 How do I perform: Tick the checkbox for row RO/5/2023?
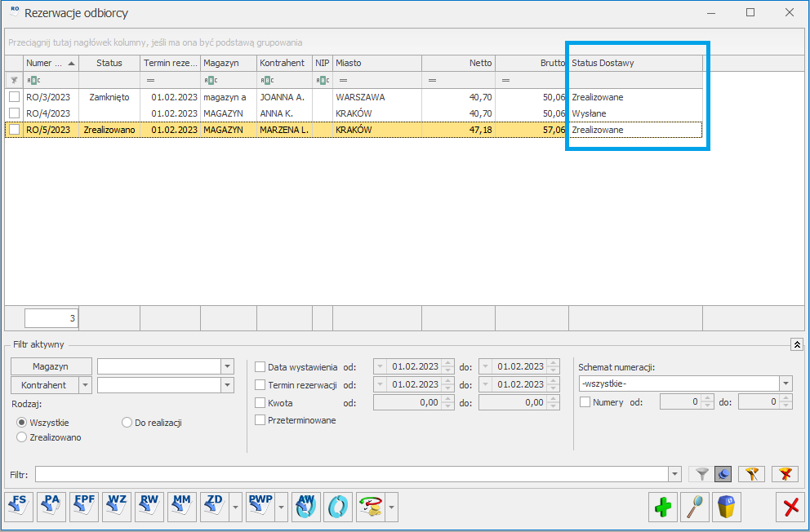pyautogui.click(x=15, y=130)
